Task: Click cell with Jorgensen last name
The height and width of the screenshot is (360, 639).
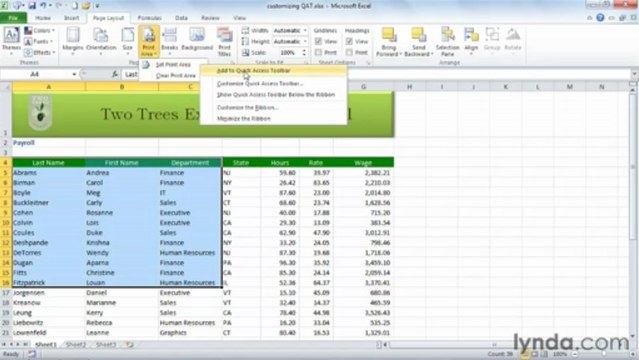Action: (49, 293)
